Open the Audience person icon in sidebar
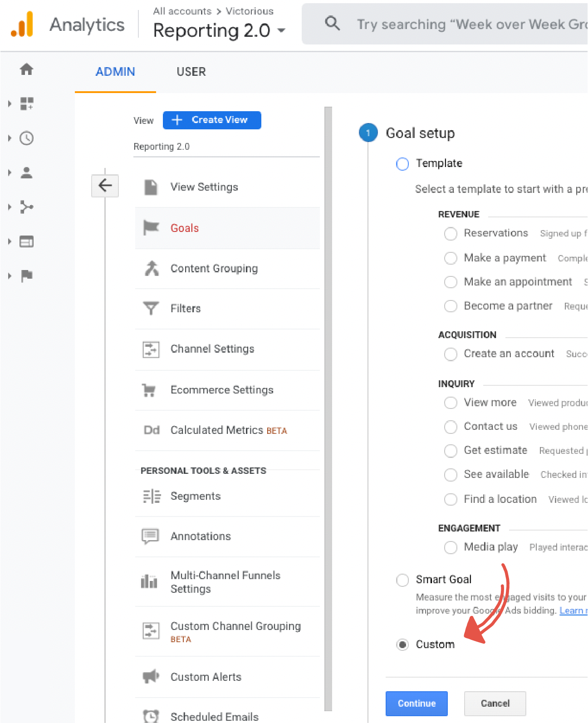The width and height of the screenshot is (588, 723). click(x=26, y=172)
